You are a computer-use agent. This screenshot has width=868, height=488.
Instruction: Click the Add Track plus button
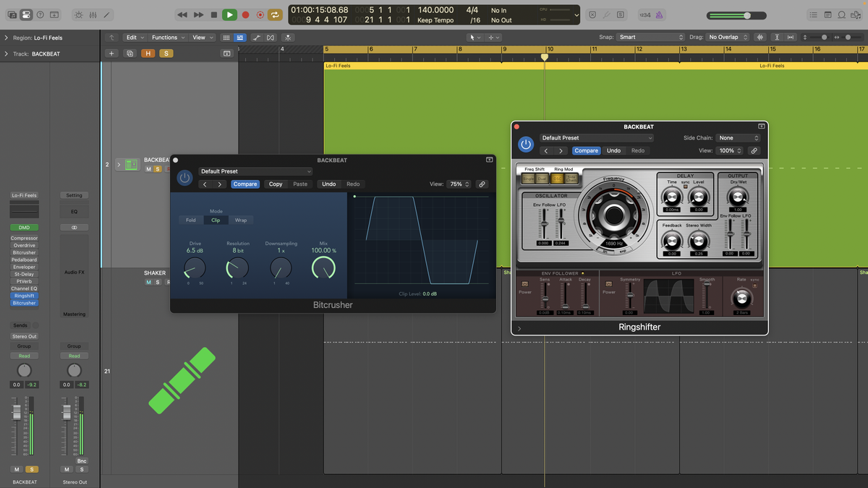click(111, 53)
